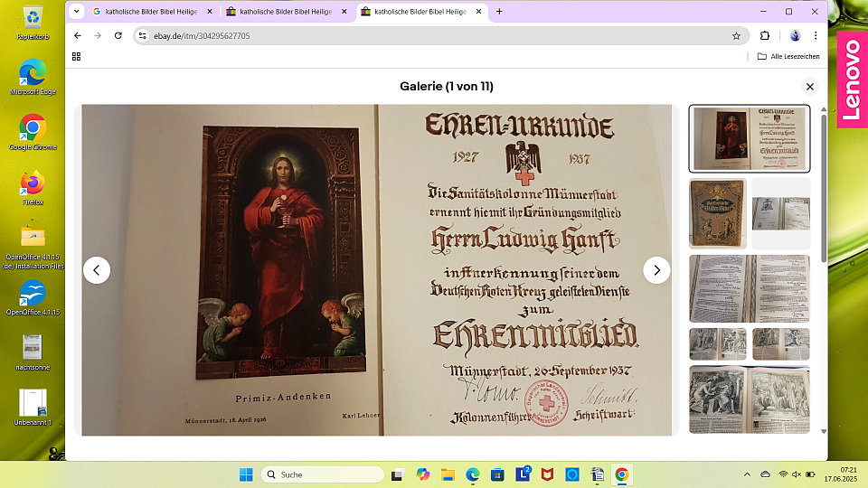Open the Papierkorb desktop icon
Screen dimensions: 868x488
pyautogui.click(x=33, y=23)
